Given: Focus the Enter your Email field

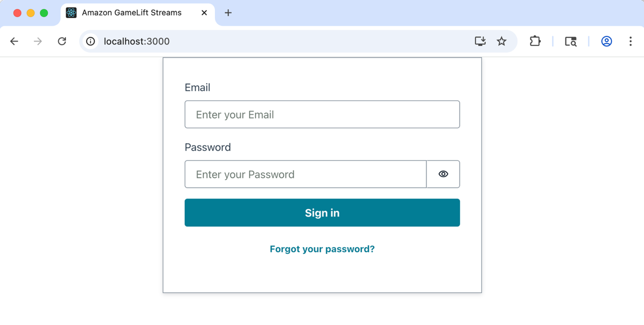Looking at the screenshot, I should pos(322,114).
